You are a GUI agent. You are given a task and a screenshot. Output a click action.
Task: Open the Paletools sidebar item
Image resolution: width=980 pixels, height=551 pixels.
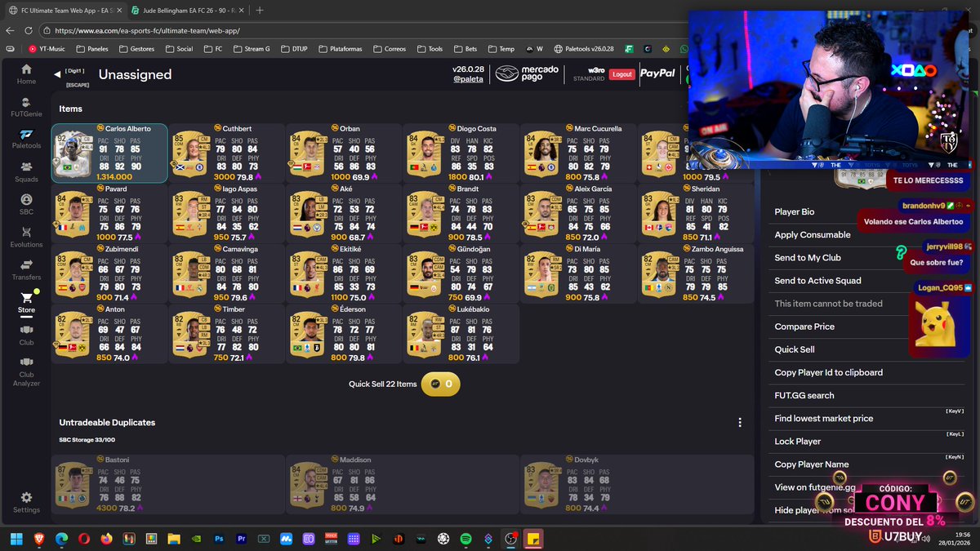(x=26, y=139)
